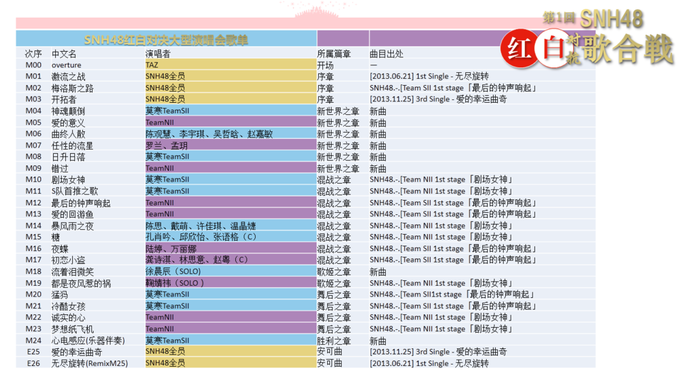This screenshot has height=383, width=680.
Task: Click the SNH48 gold logo text
Action: 611,19
